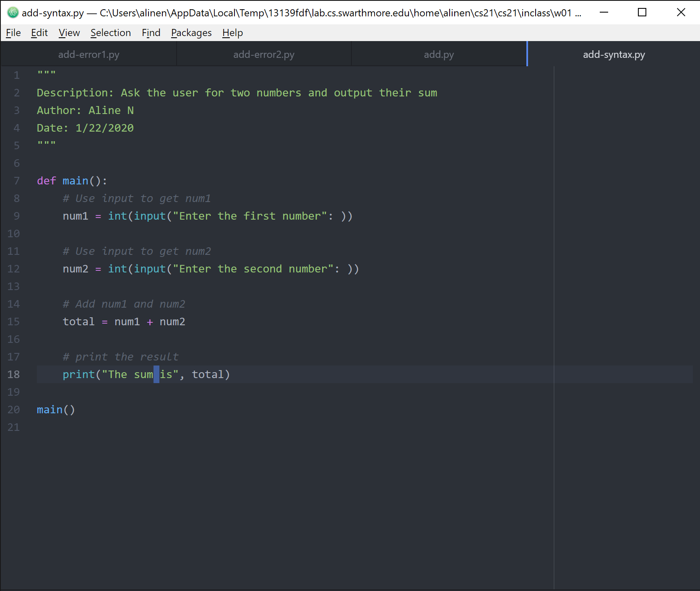Open the View menu
This screenshot has width=700, height=591.
click(69, 33)
